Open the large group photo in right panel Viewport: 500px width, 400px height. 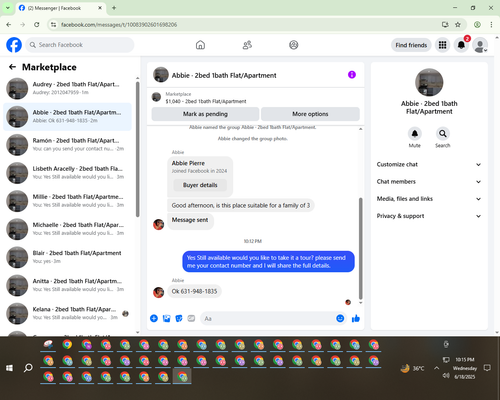429,82
